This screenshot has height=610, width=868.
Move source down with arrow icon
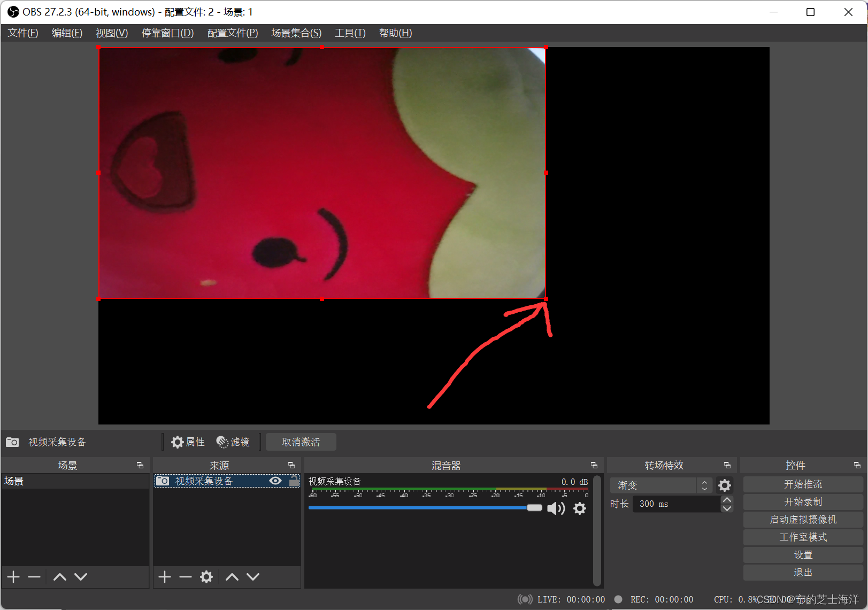click(253, 577)
